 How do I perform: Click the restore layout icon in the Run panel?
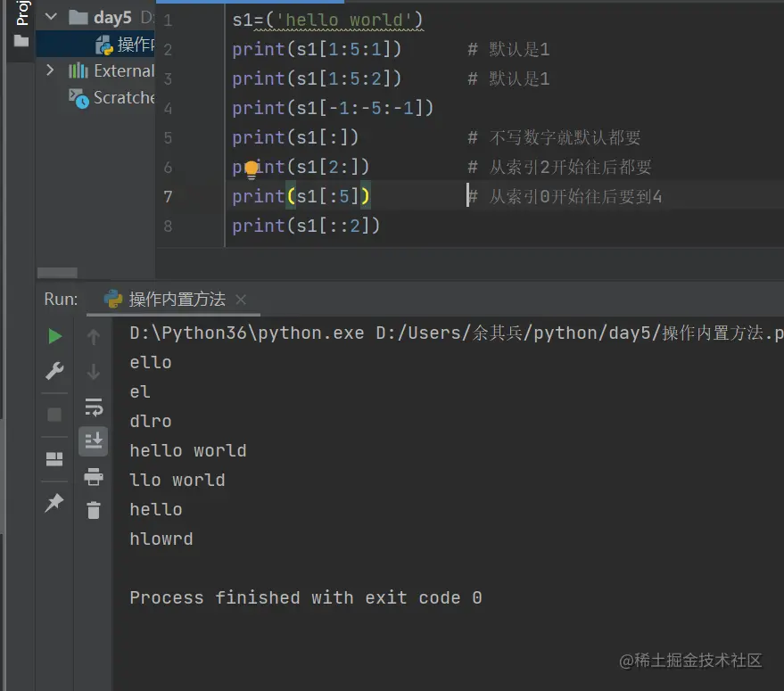point(54,459)
